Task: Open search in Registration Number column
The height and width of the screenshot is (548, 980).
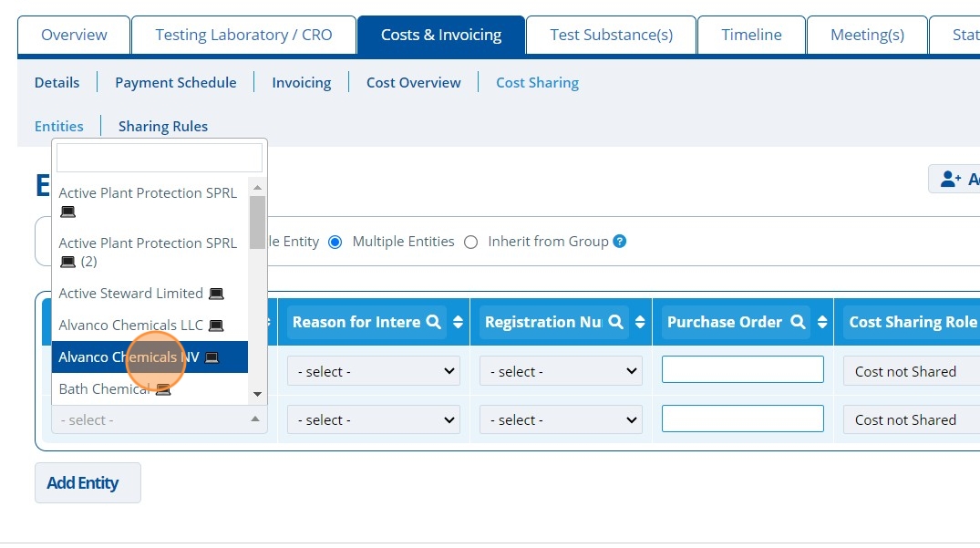Action: point(615,322)
